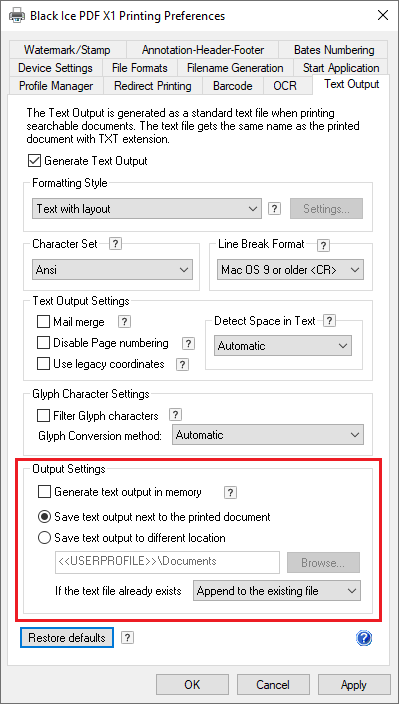The height and width of the screenshot is (704, 399).
Task: Open Detect Space in Text help icon
Action: pyautogui.click(x=329, y=321)
